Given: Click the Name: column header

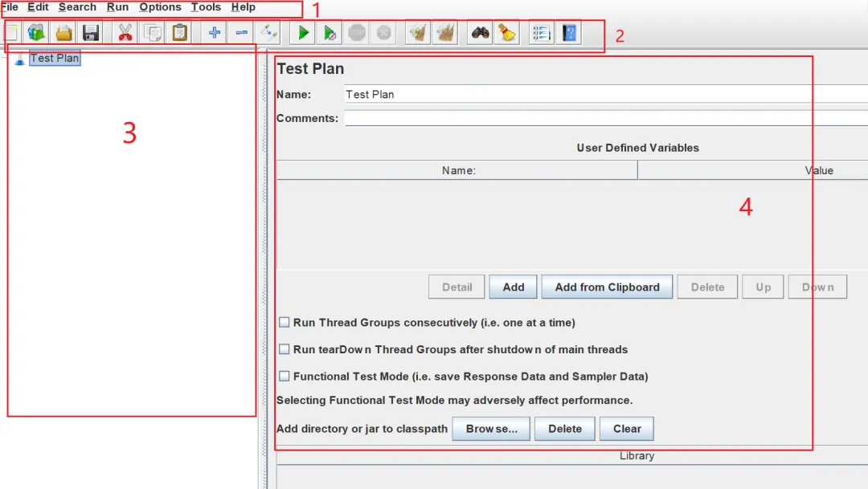Looking at the screenshot, I should (457, 170).
